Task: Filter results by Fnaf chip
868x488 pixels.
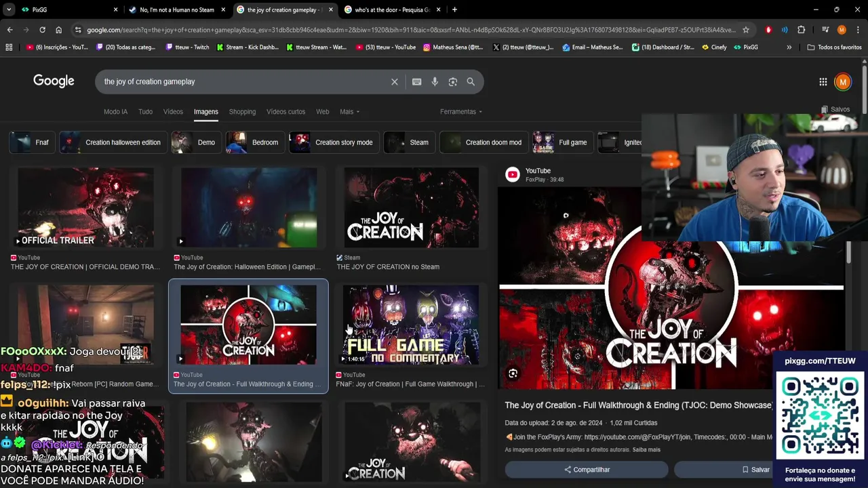Action: (x=32, y=142)
